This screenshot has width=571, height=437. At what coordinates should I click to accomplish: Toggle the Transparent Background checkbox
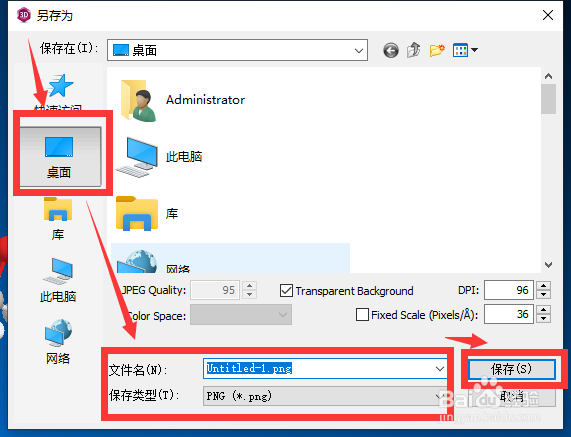pyautogui.click(x=286, y=291)
